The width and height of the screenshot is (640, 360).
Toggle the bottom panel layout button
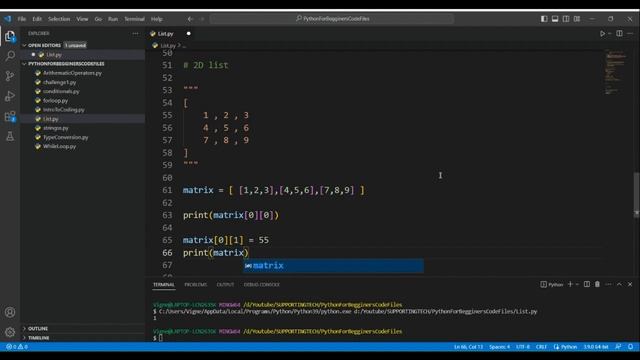(x=555, y=19)
